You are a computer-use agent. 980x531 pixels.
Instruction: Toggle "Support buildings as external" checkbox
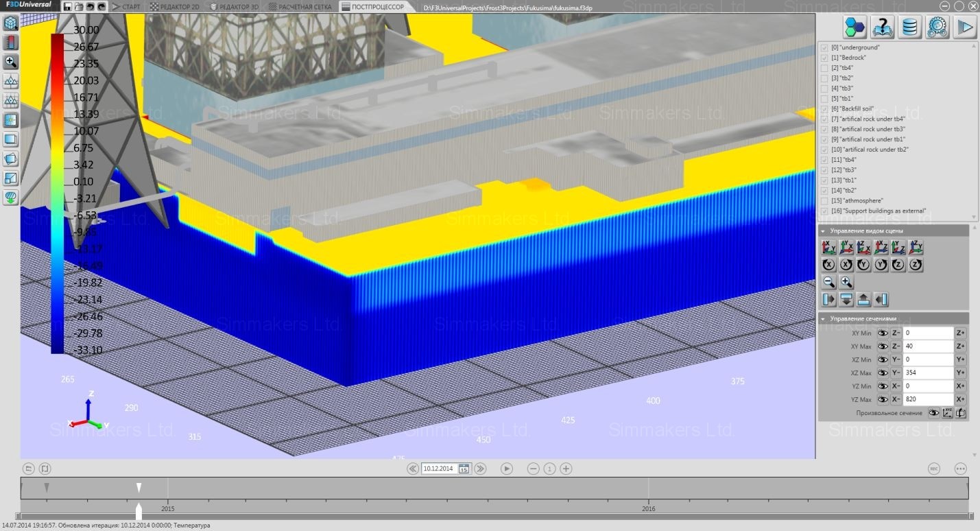pyautogui.click(x=824, y=211)
